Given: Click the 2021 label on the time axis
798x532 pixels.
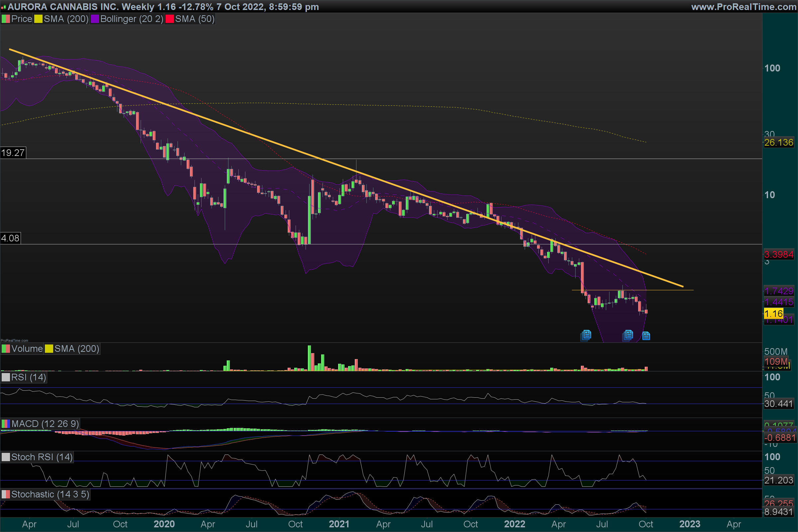Looking at the screenshot, I should point(339,524).
